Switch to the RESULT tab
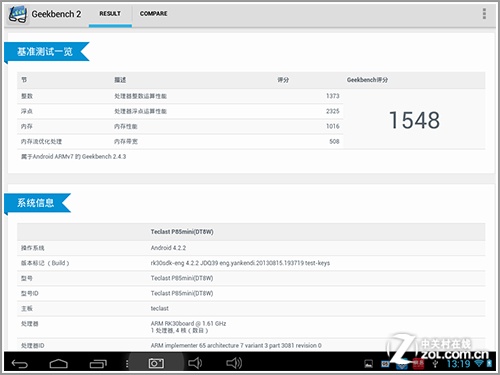The width and height of the screenshot is (500, 375). (x=110, y=14)
